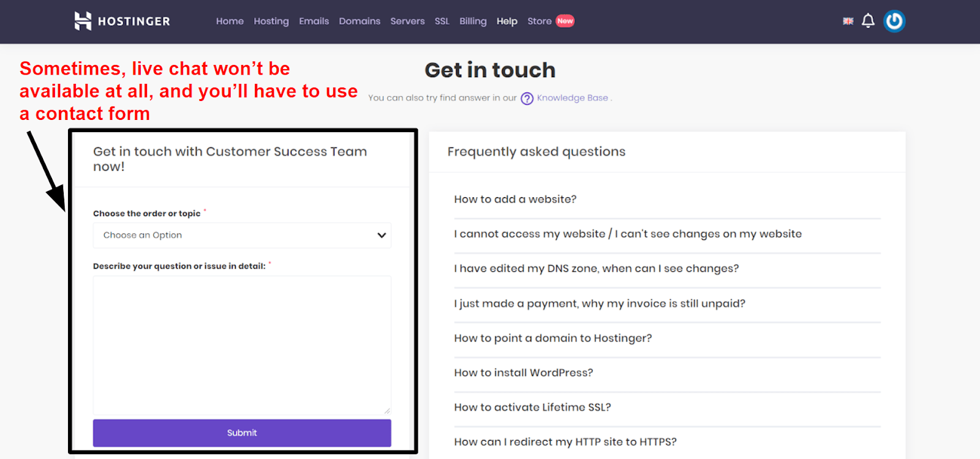The width and height of the screenshot is (980, 459).
Task: Click the Hostinger logo
Action: pyautogui.click(x=122, y=21)
